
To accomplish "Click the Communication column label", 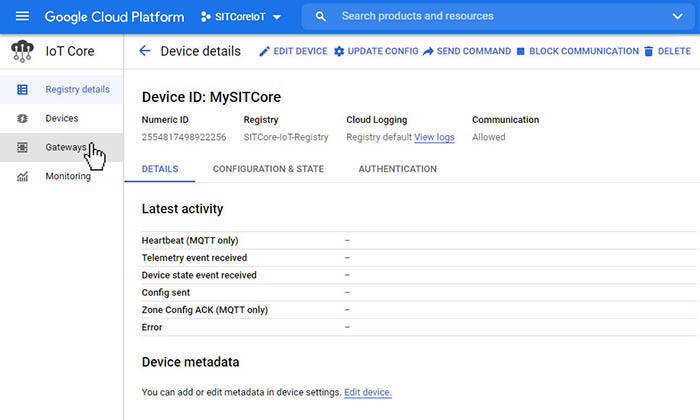I will point(505,120).
